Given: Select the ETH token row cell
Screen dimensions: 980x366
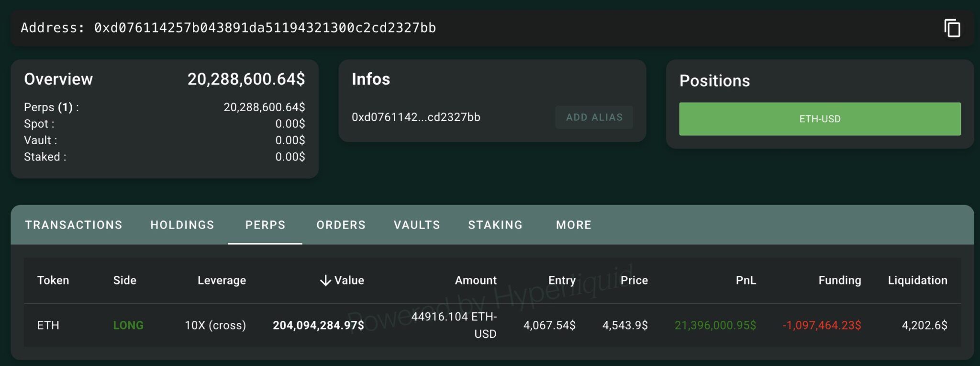Looking at the screenshot, I should [x=48, y=326].
